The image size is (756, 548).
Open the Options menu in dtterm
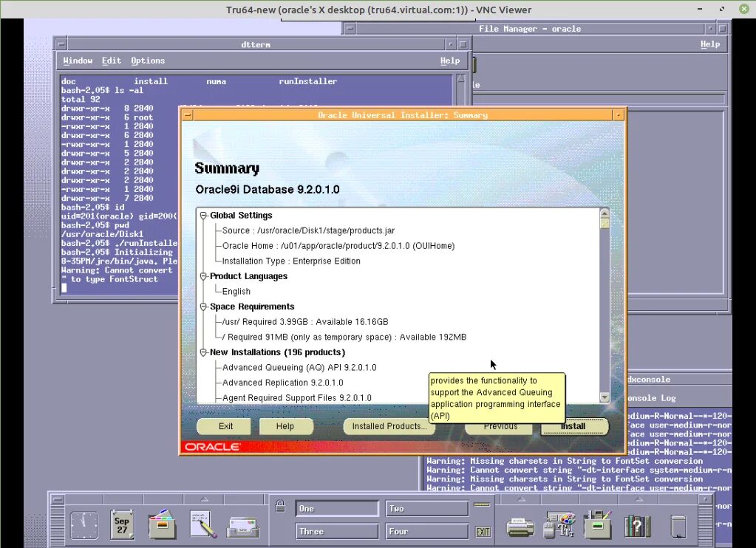pos(148,61)
